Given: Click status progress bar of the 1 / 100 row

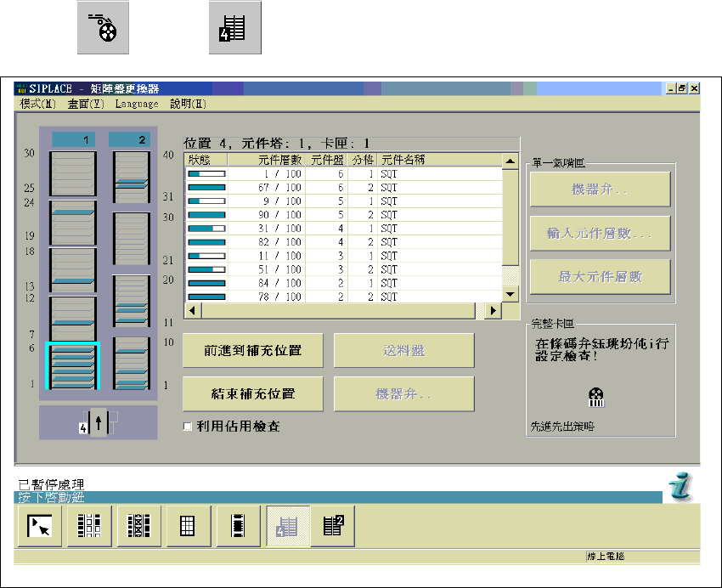Looking at the screenshot, I should 206,174.
